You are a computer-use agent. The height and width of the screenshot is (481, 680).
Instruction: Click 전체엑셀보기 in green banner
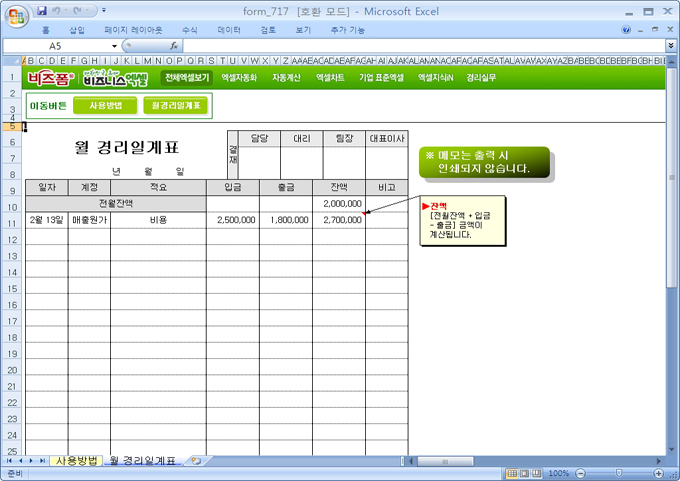(x=186, y=78)
